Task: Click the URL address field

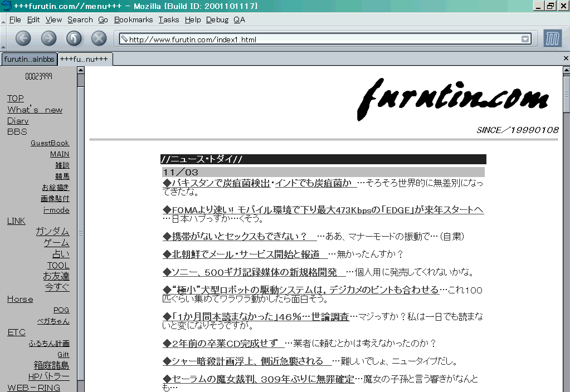Action: pos(325,39)
